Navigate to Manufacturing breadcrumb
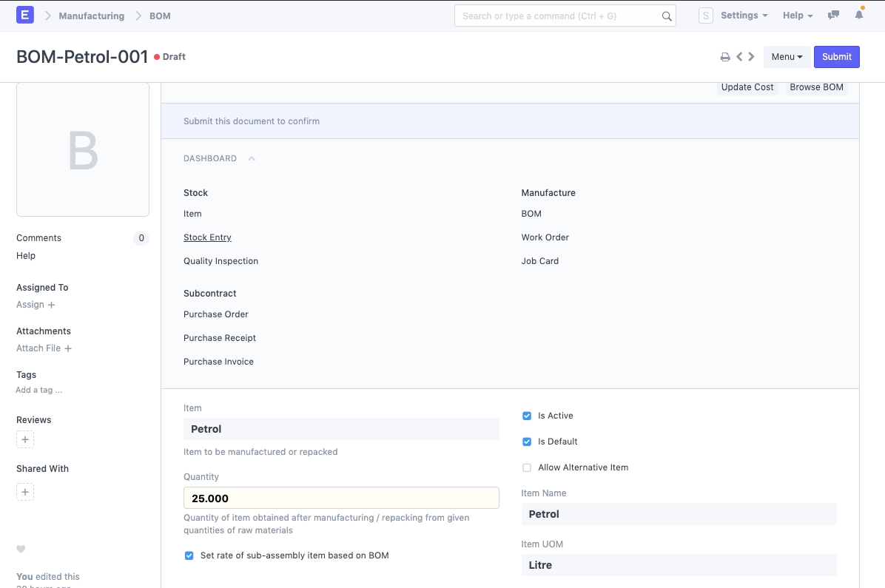Screen dimensions: 885x588 pyautogui.click(x=92, y=16)
